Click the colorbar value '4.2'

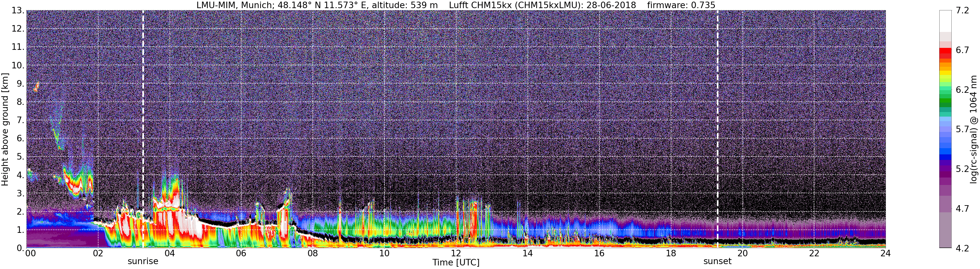pos(962,248)
